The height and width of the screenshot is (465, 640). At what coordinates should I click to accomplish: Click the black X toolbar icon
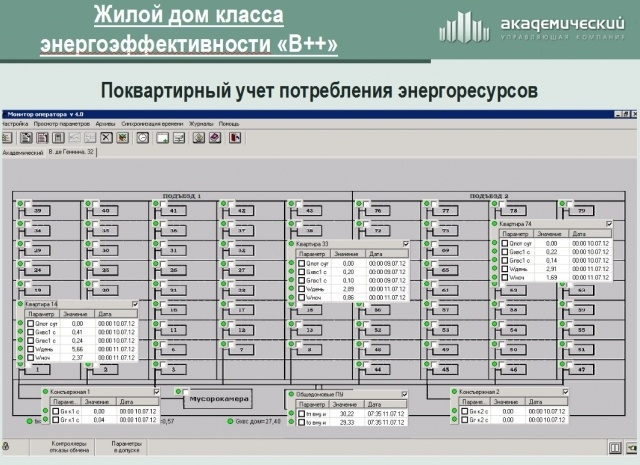106,138
